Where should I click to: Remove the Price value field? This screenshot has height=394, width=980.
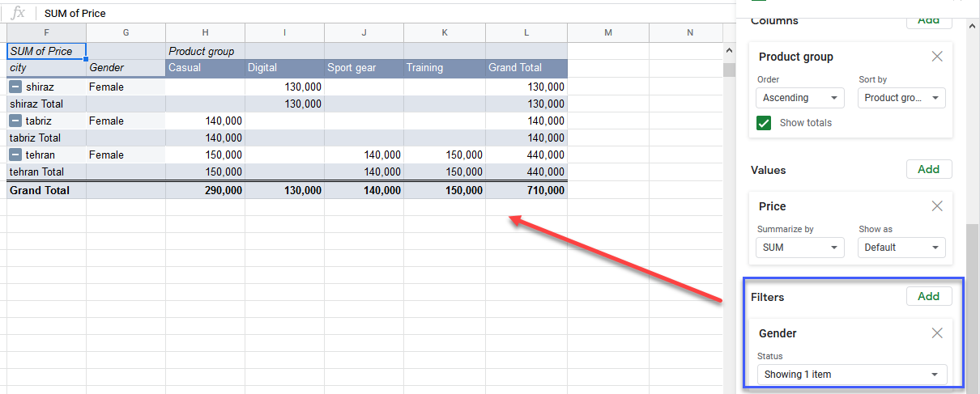937,206
